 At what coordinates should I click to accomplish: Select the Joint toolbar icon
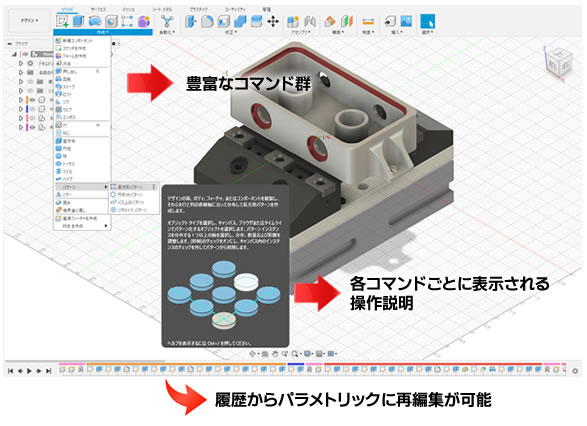[310, 21]
